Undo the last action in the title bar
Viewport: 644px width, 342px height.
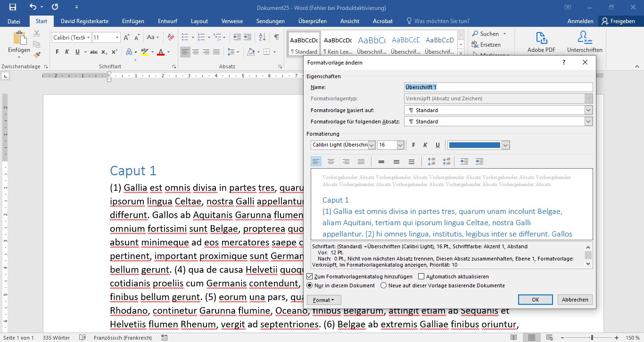[x=33, y=7]
